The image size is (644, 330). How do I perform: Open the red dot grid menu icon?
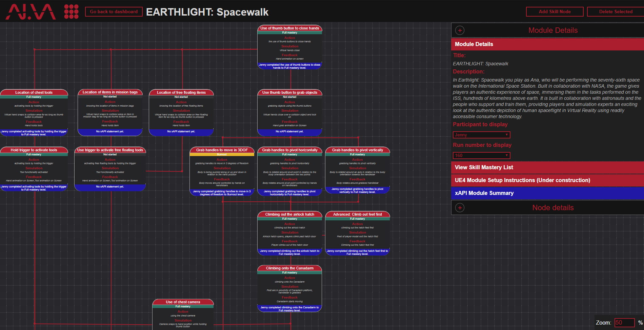(x=71, y=12)
